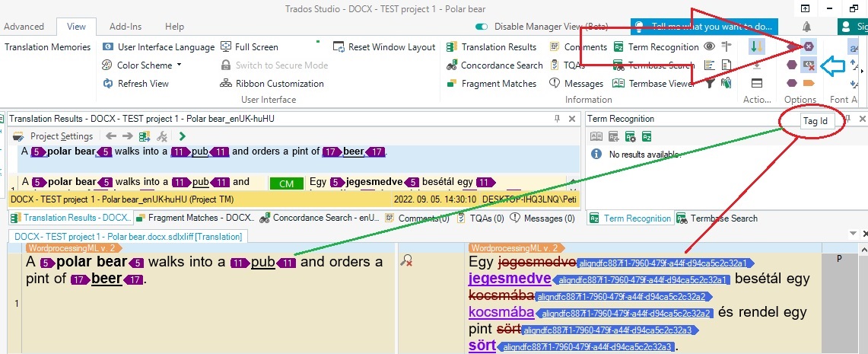Click Refresh View in the ribbon
This screenshot has height=354, width=868.
[136, 84]
